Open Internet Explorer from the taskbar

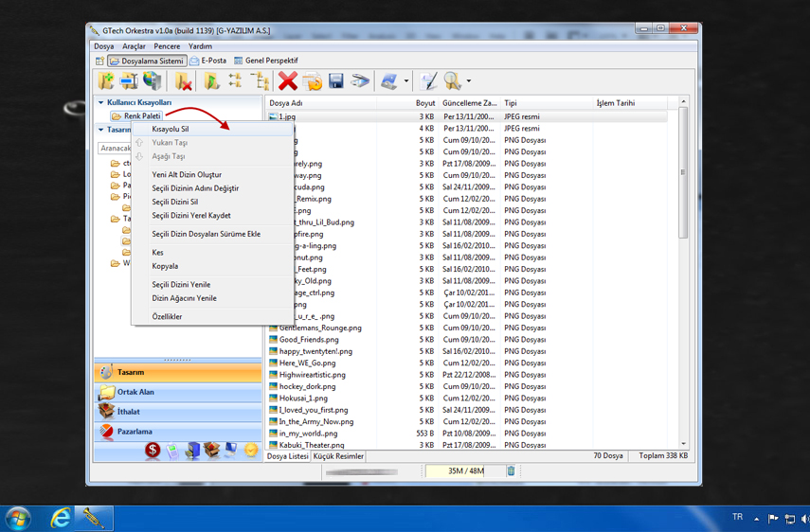[61, 517]
